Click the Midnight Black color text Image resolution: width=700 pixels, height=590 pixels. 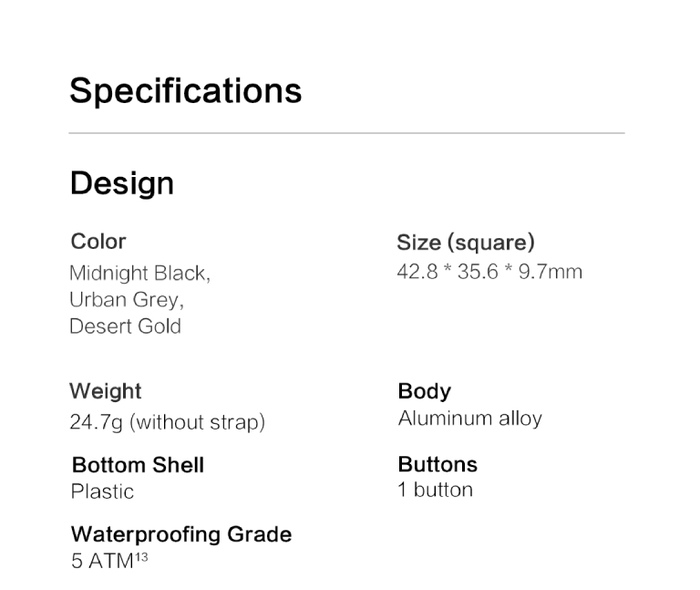139,273
